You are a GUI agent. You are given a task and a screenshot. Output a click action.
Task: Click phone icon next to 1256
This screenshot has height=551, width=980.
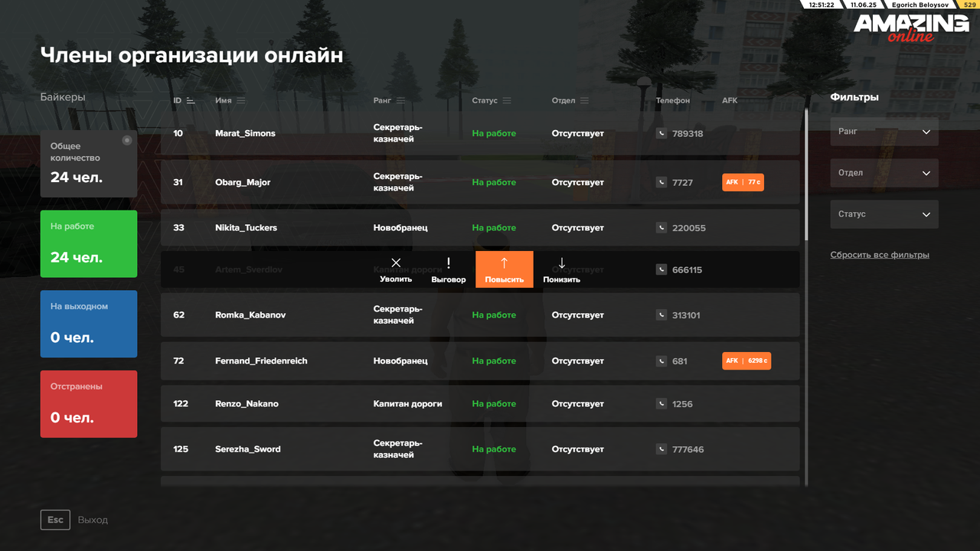click(x=661, y=403)
